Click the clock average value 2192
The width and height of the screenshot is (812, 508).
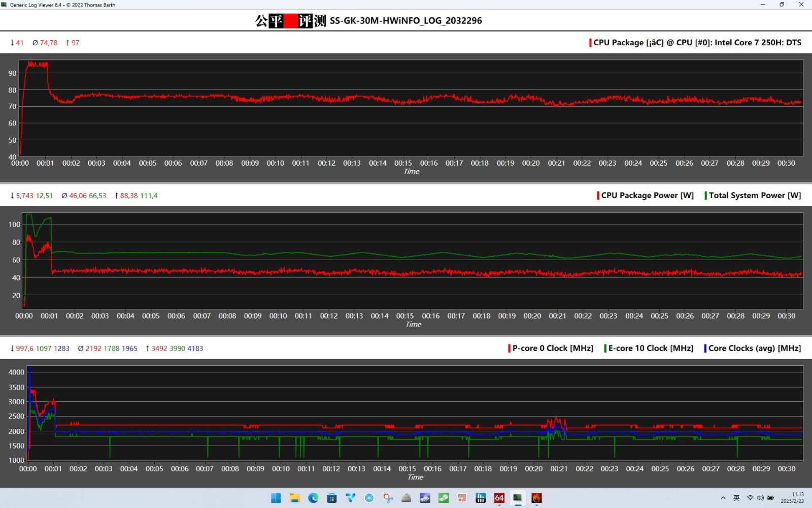93,348
